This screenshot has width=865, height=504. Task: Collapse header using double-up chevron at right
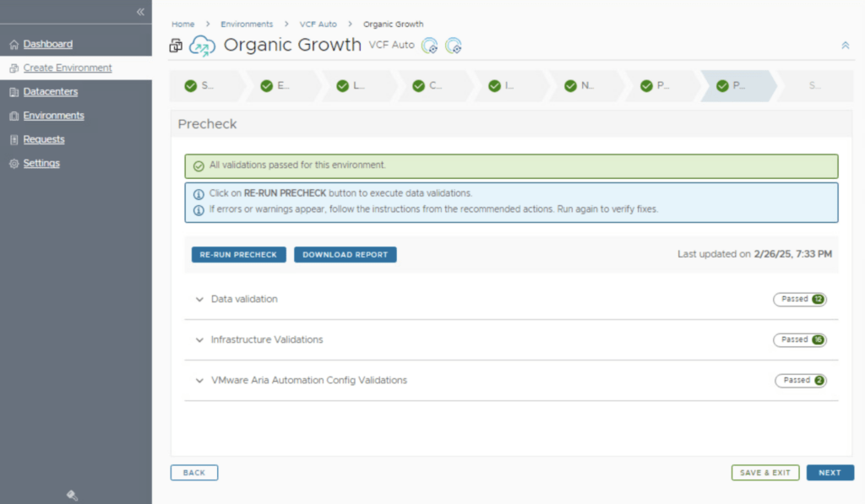[845, 46]
